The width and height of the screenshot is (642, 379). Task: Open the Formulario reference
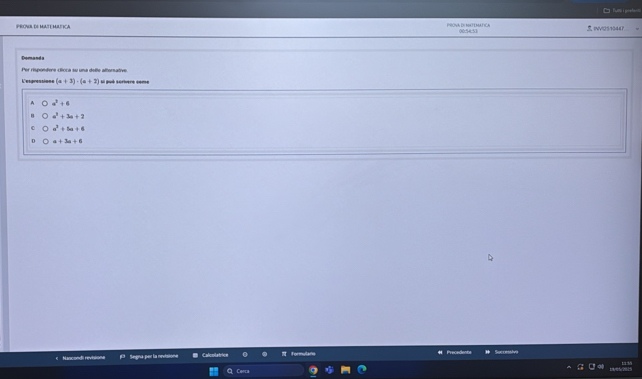pos(298,354)
